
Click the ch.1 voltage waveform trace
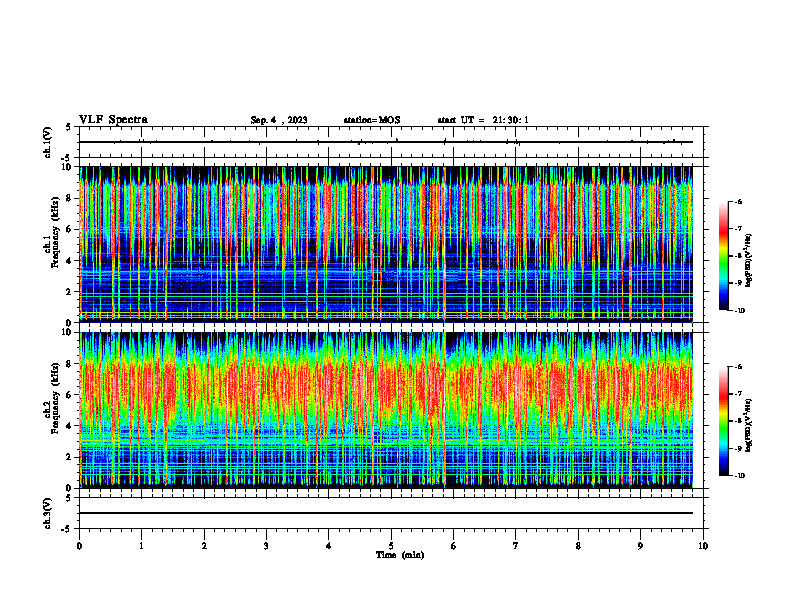tap(386, 142)
